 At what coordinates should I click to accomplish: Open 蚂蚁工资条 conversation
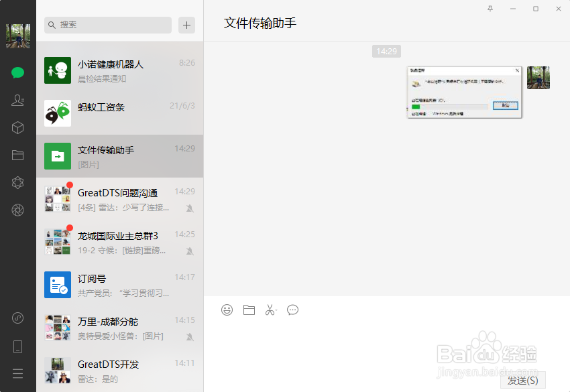pyautogui.click(x=119, y=113)
